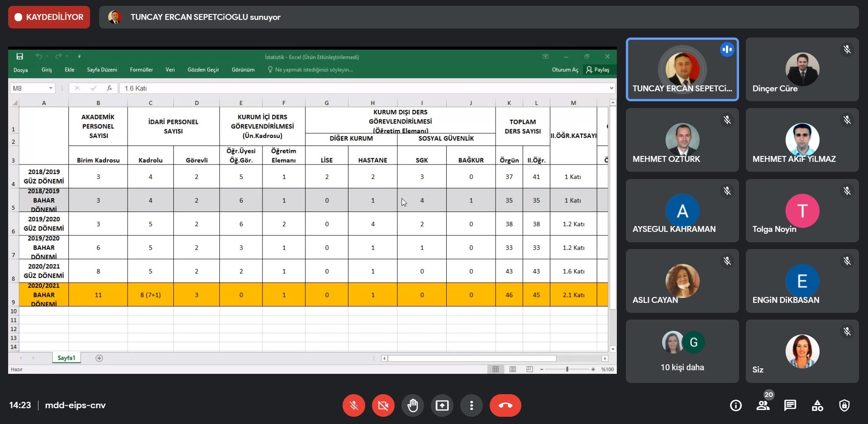Raise your hand in the meeting
868x424 pixels.
(x=412, y=405)
